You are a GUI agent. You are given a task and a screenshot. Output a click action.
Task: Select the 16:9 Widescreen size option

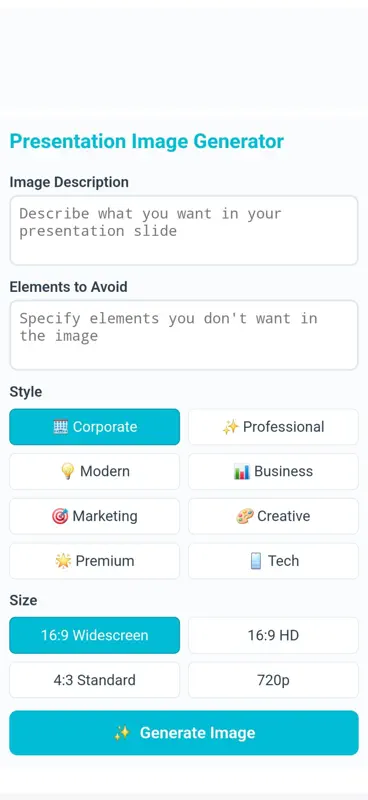pos(94,635)
